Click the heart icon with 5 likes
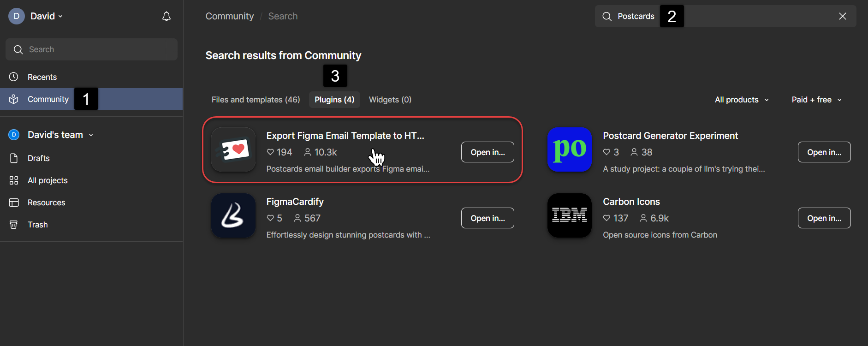 coord(270,218)
